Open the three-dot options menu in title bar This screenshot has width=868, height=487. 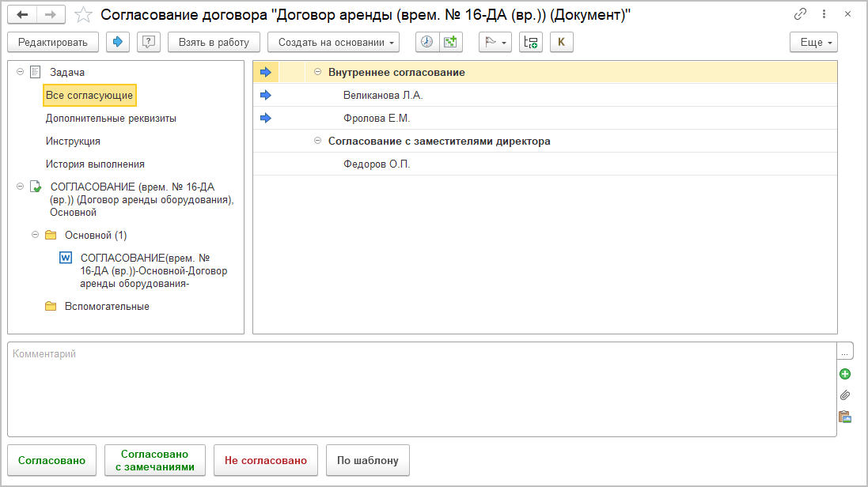pos(824,14)
